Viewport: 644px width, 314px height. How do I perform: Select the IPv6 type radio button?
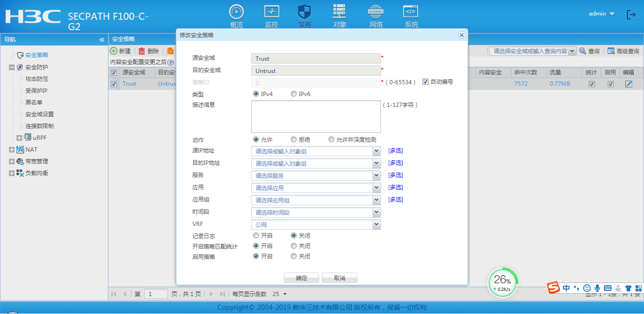click(294, 94)
